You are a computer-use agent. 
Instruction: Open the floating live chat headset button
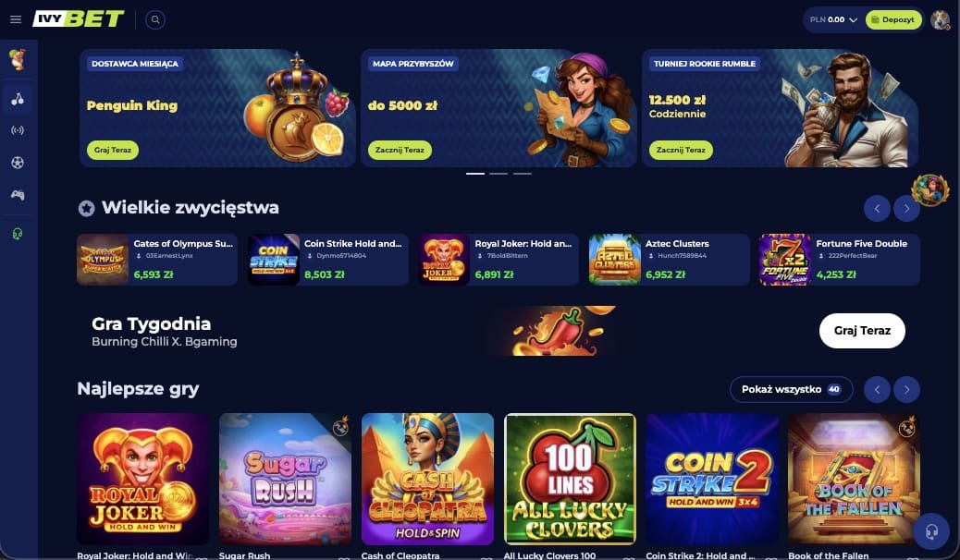click(x=931, y=530)
